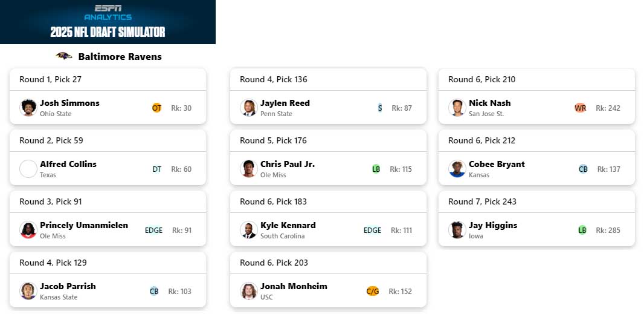
Task: Select the Round 1, Pick 27 card header
Action: (x=108, y=79)
